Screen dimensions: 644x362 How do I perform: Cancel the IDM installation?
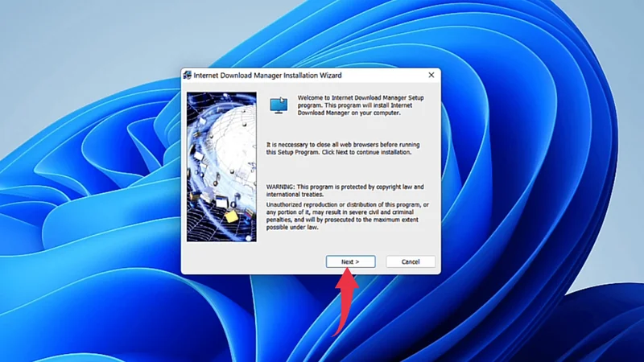click(411, 261)
